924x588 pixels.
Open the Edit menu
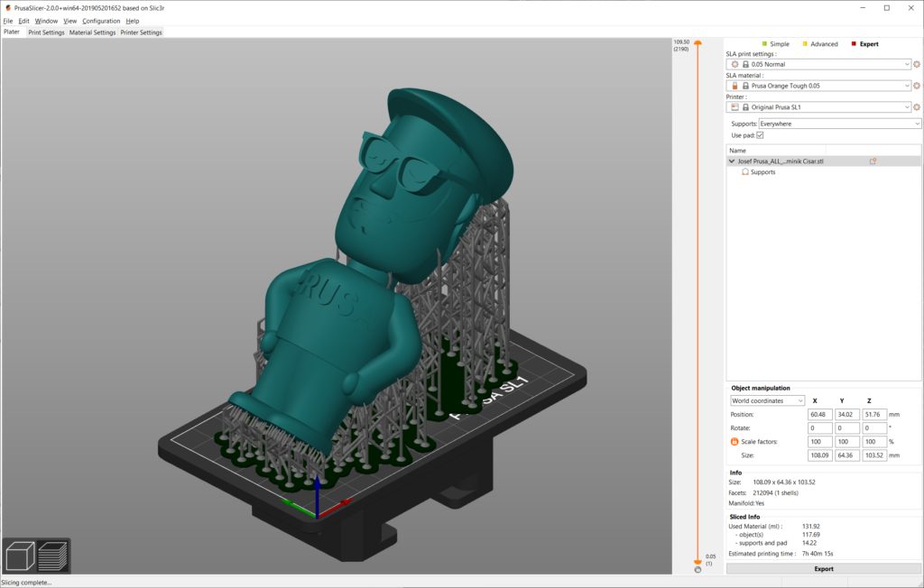point(23,21)
